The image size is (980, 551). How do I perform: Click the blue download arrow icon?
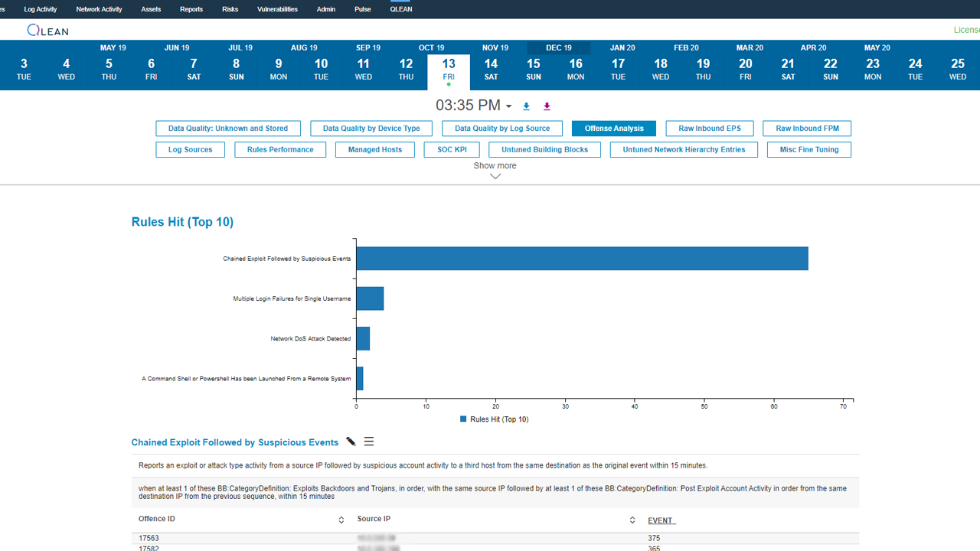(526, 106)
